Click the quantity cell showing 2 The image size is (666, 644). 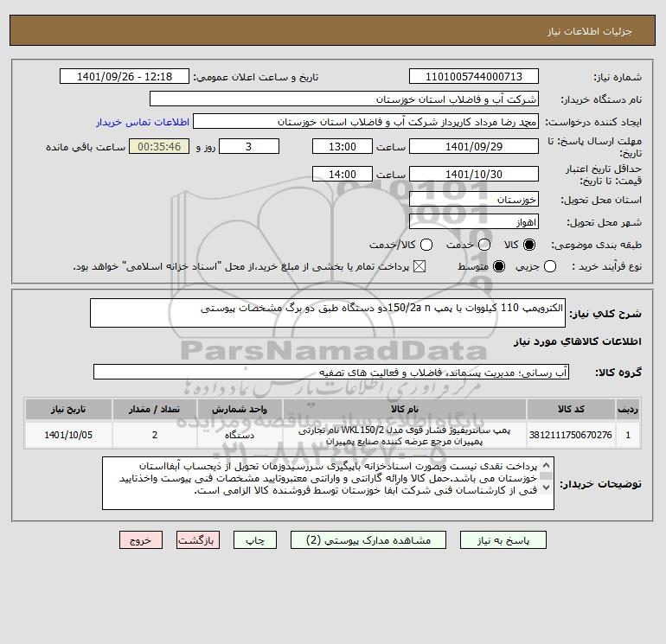coord(155,435)
